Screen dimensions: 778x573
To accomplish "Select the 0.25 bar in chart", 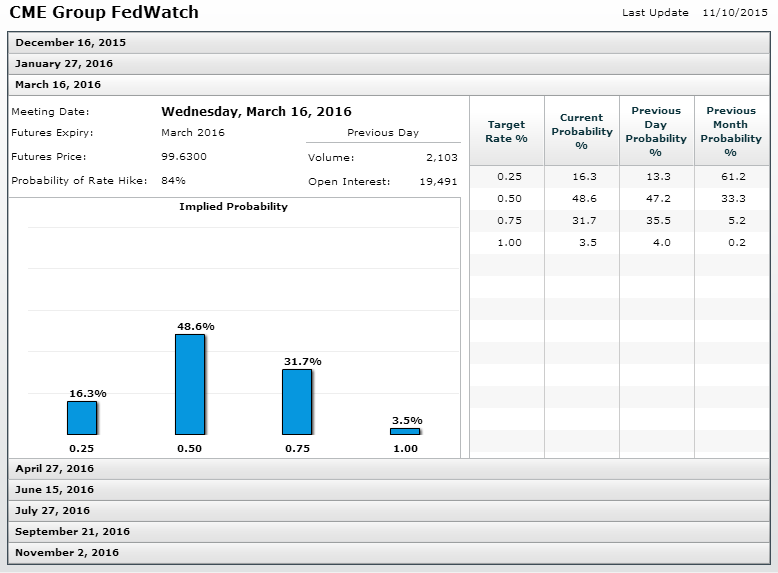I will tap(82, 418).
